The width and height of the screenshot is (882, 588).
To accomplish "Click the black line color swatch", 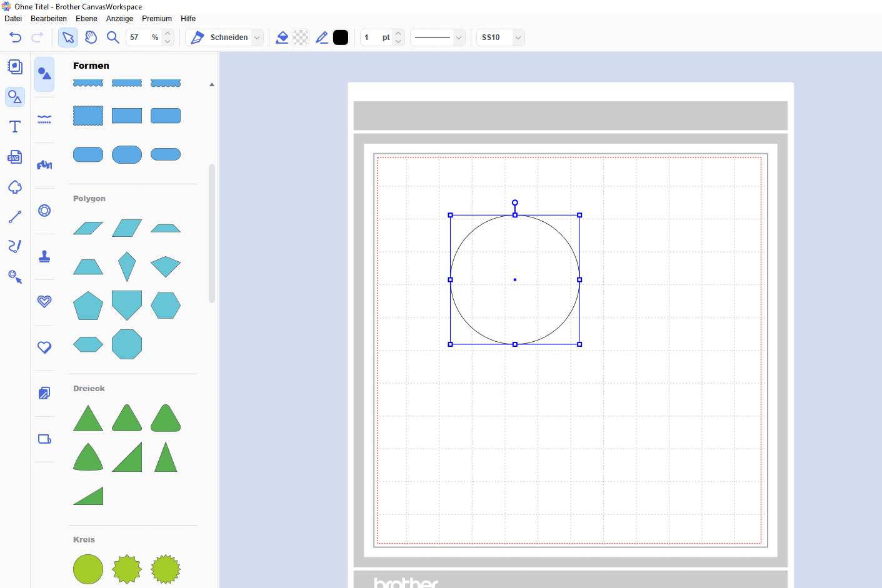I will click(x=341, y=37).
